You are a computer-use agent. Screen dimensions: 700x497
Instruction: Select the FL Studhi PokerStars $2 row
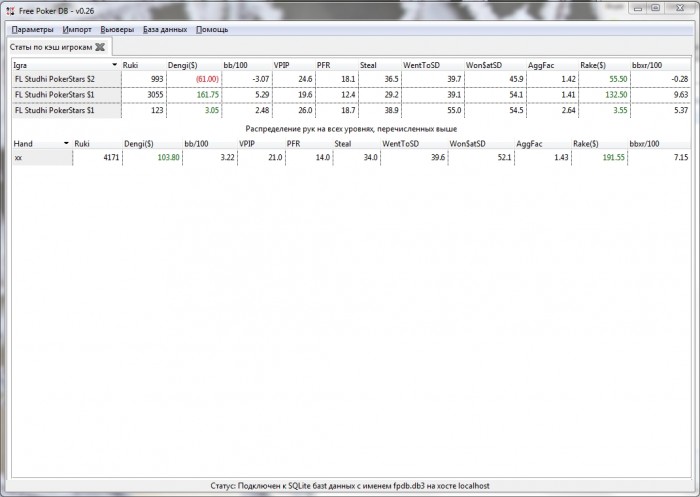click(x=351, y=79)
